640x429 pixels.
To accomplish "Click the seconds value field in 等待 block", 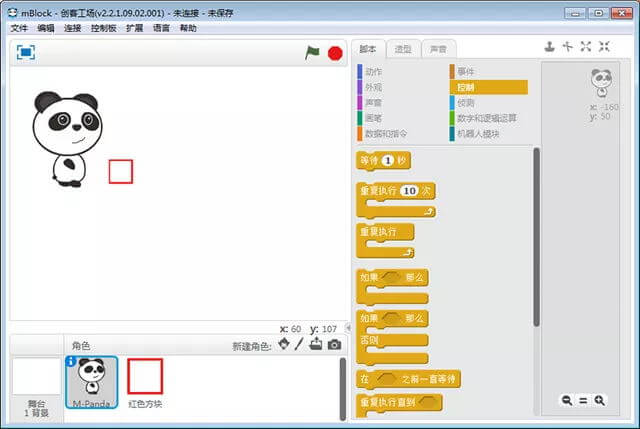I will pos(388,160).
